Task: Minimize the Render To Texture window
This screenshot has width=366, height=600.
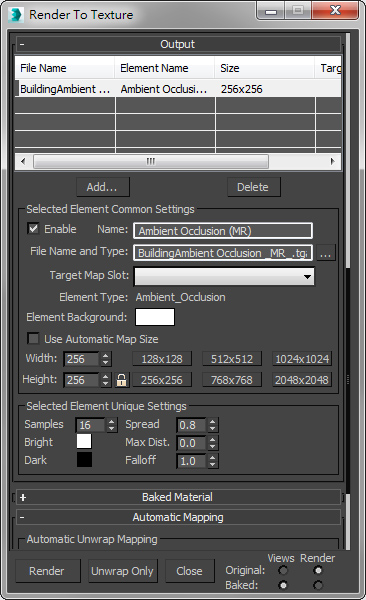Action: click(x=271, y=11)
